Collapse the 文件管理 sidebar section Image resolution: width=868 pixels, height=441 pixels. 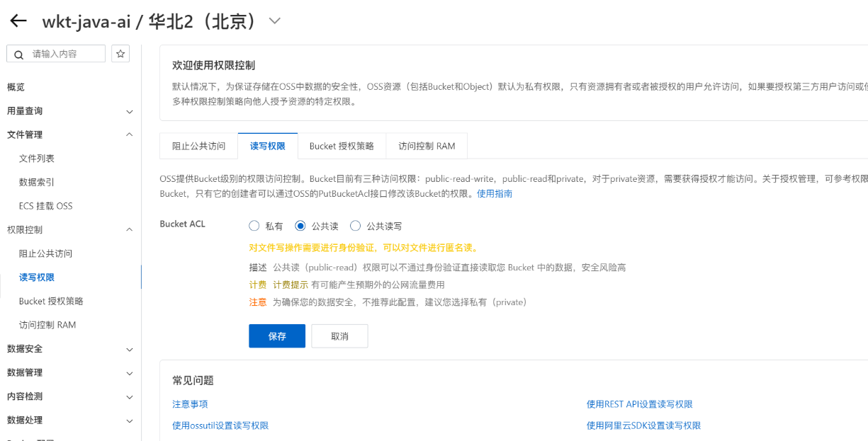click(x=129, y=134)
